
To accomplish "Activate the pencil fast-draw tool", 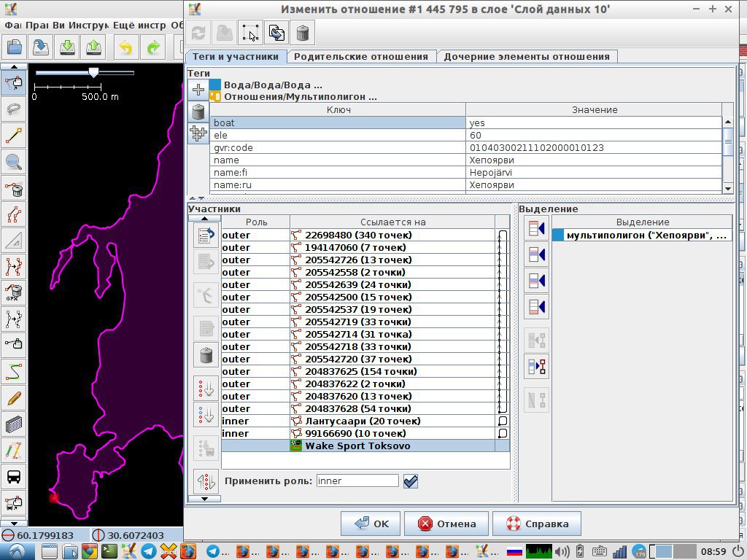I will 14,397.
